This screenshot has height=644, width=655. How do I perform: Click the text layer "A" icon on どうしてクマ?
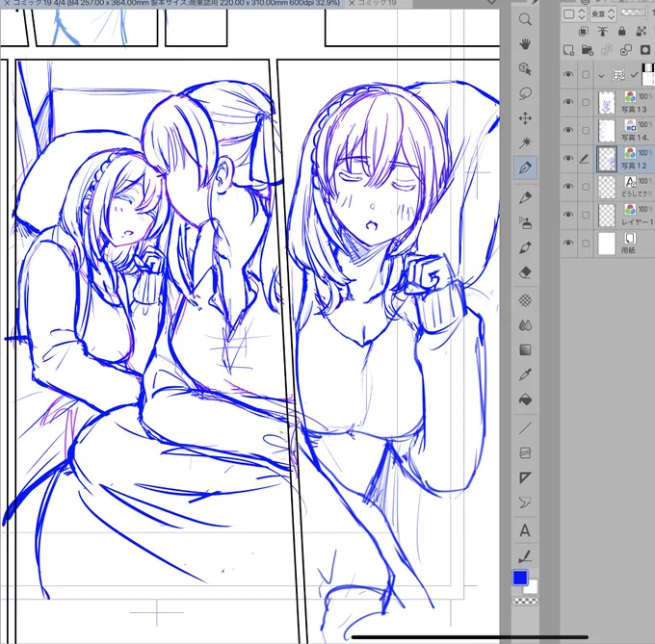[x=630, y=182]
